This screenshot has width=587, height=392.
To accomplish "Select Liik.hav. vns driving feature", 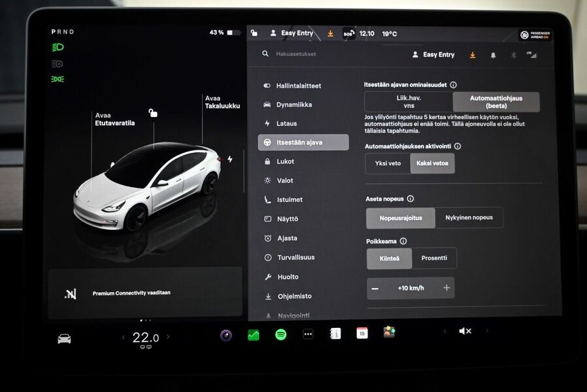I will click(409, 102).
